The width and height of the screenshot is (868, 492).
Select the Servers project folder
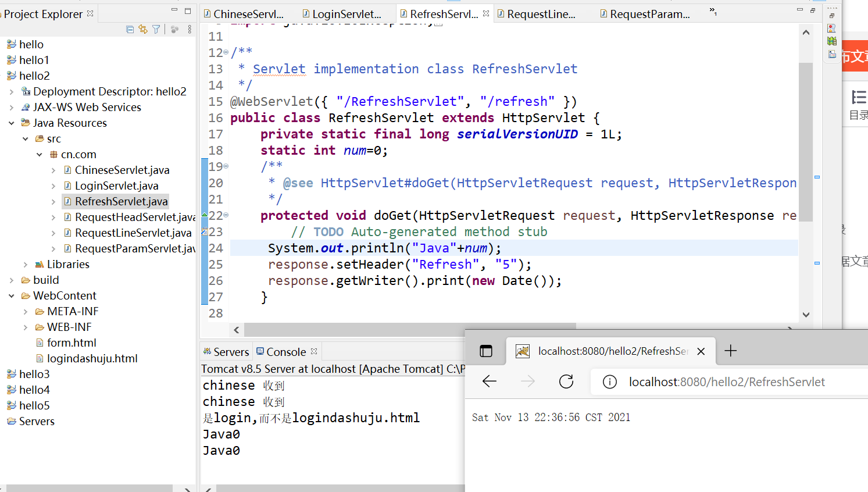tap(31, 421)
